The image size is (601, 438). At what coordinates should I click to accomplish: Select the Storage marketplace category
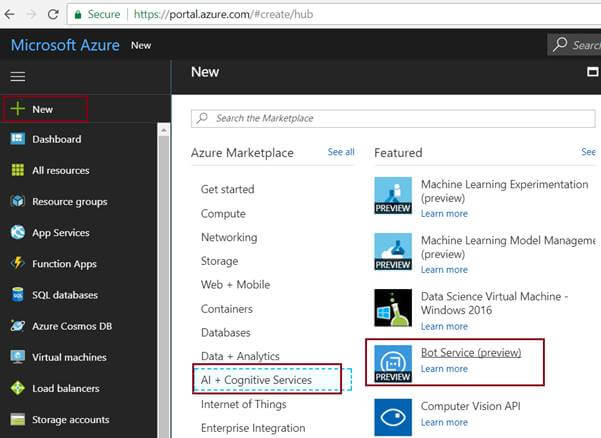(219, 261)
